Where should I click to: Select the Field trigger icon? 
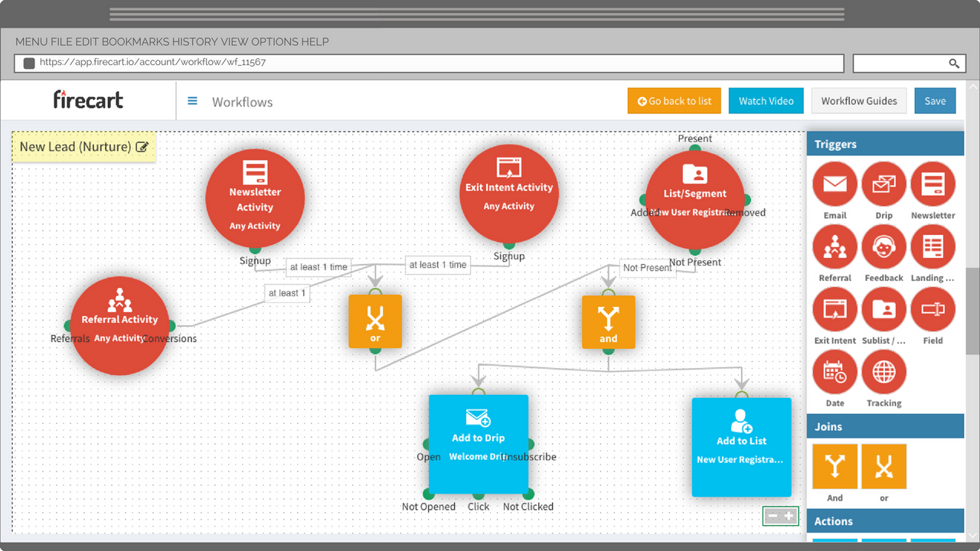tap(933, 310)
